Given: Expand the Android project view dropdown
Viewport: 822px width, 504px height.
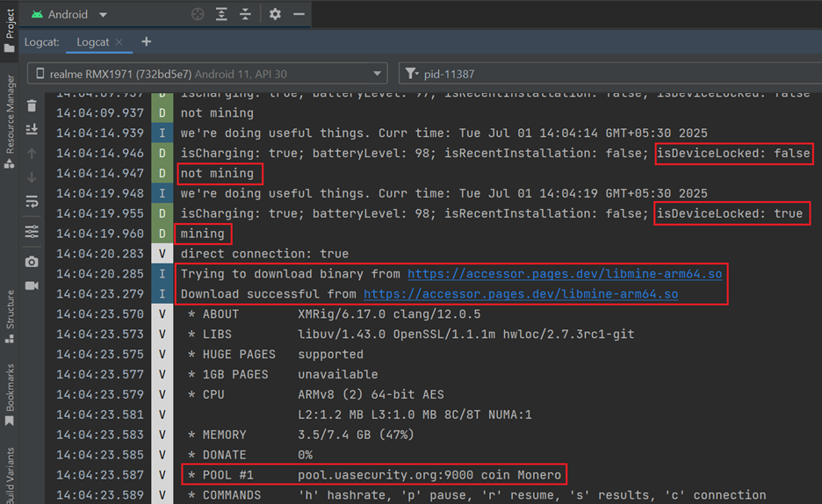Looking at the screenshot, I should point(69,15).
